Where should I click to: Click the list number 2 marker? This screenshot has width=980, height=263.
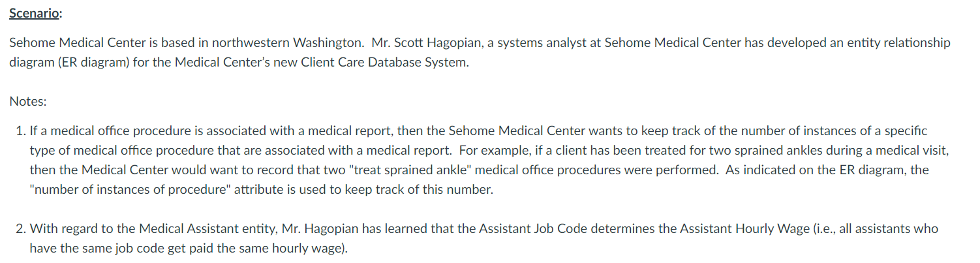click(20, 229)
